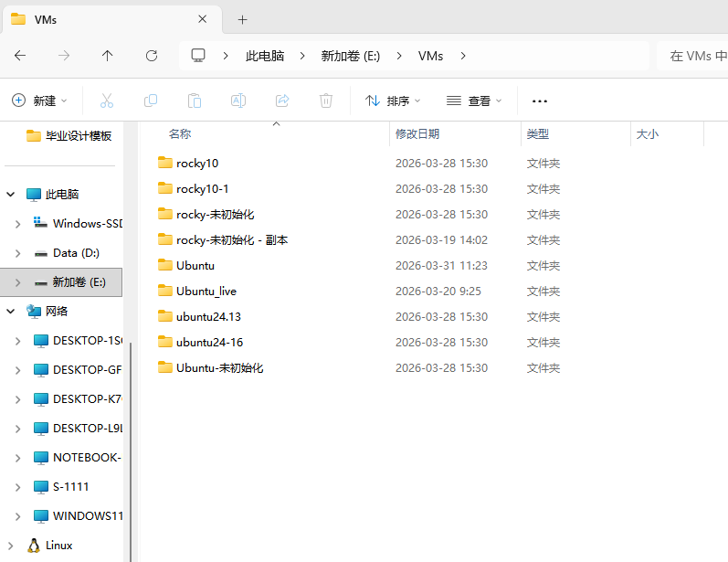Click the navigation pane scrollbar
This screenshot has width=728, height=562.
click(x=131, y=451)
